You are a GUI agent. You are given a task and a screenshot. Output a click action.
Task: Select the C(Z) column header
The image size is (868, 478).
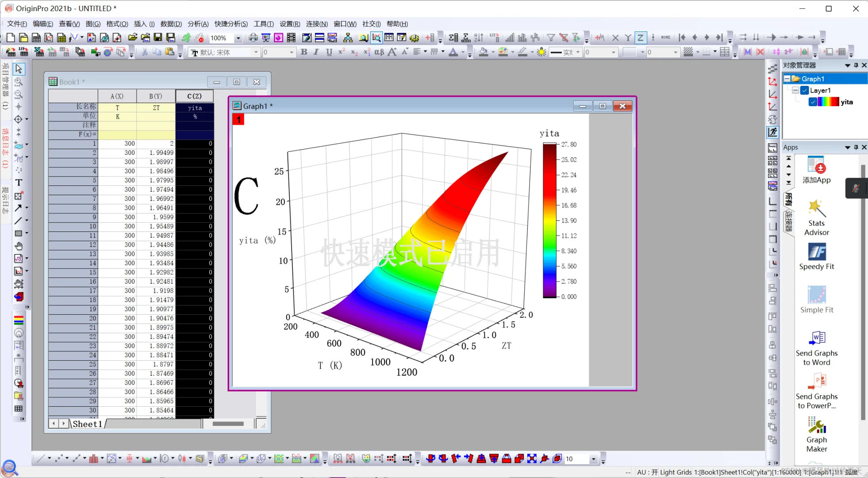pyautogui.click(x=194, y=96)
